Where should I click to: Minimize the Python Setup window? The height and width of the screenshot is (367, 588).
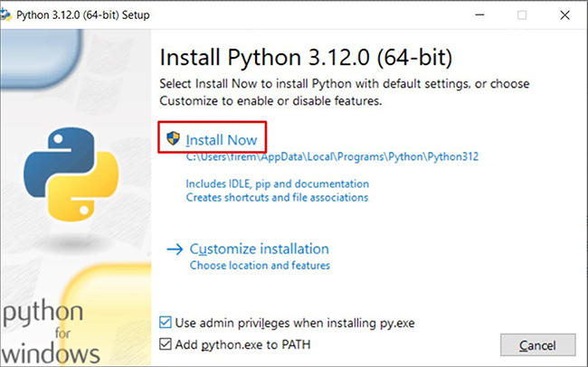pyautogui.click(x=479, y=15)
